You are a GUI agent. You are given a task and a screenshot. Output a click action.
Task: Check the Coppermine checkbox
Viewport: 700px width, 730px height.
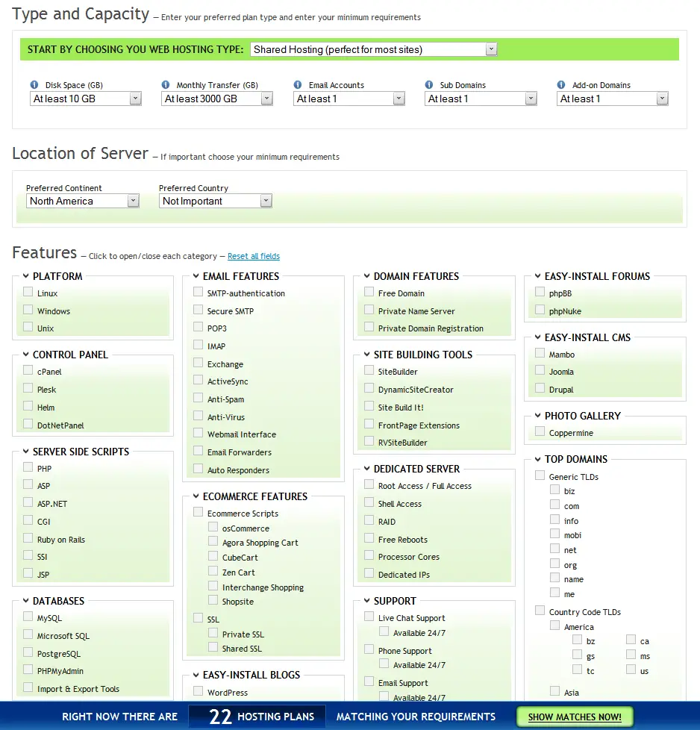tap(540, 431)
